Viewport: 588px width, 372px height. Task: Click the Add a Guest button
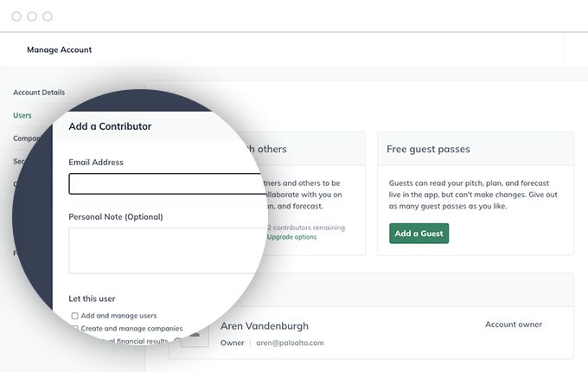click(x=419, y=234)
